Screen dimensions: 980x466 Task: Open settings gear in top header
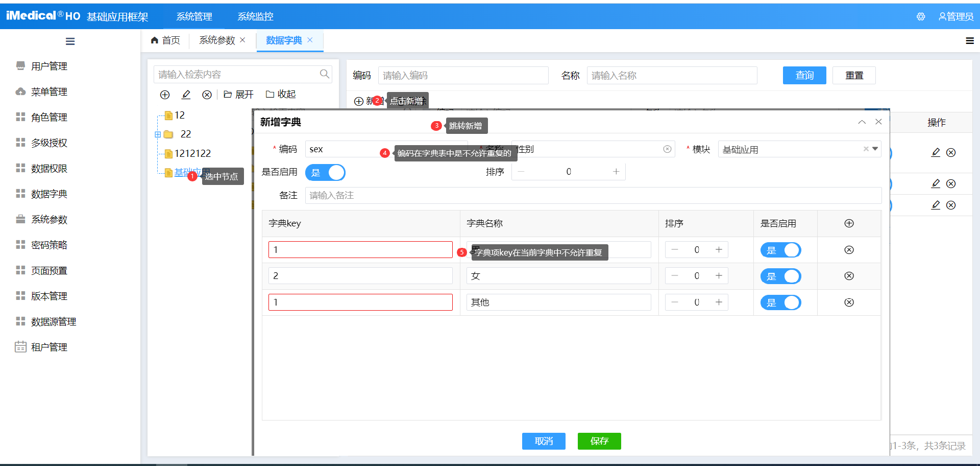point(921,16)
